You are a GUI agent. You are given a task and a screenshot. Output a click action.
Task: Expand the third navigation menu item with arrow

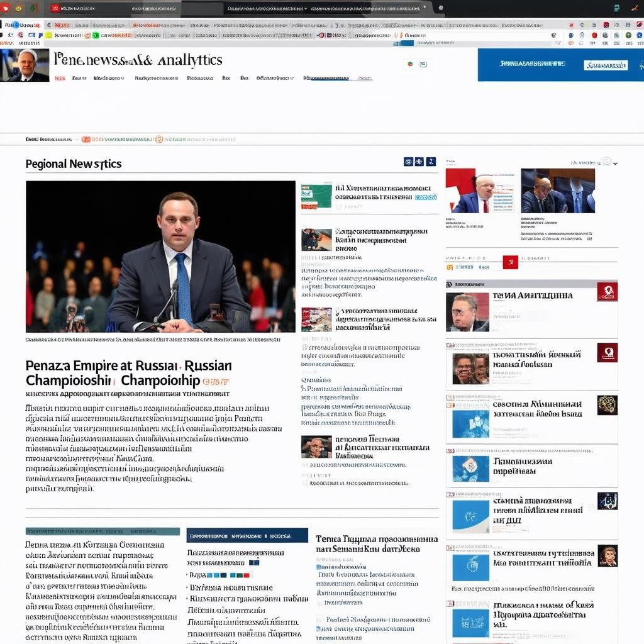(x=108, y=79)
